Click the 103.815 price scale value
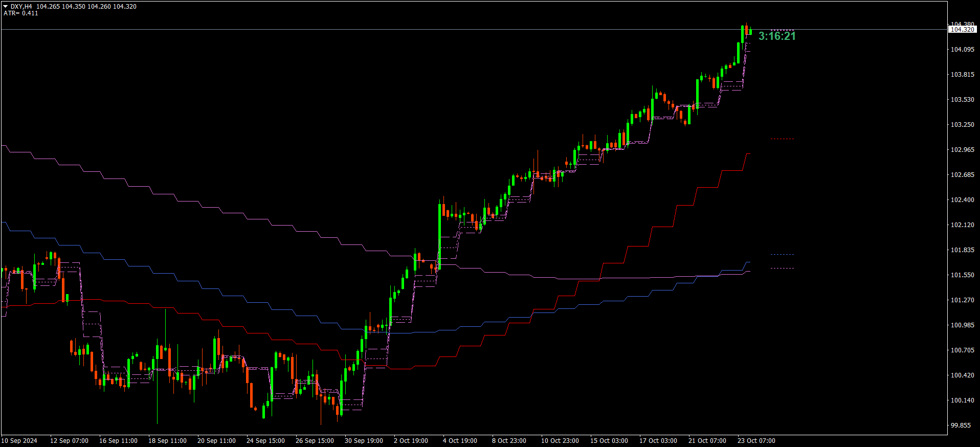This screenshot has height=447, width=980. pos(962,75)
